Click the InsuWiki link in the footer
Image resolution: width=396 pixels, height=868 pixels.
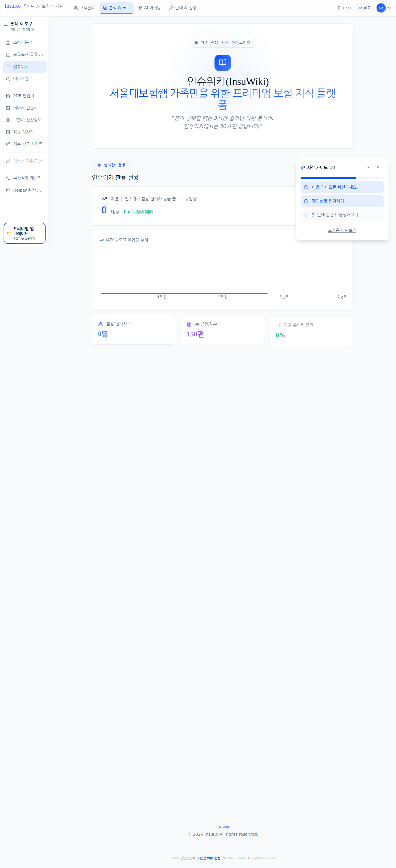pos(223,827)
